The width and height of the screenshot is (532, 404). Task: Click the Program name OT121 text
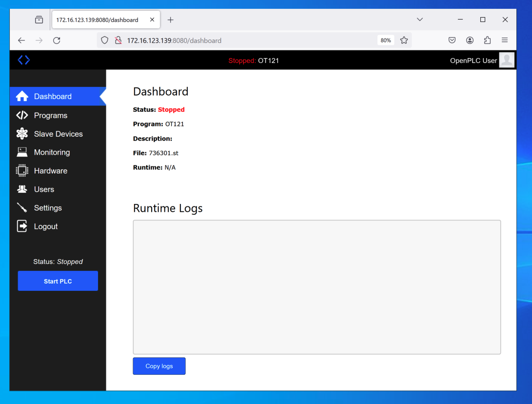[x=175, y=124]
